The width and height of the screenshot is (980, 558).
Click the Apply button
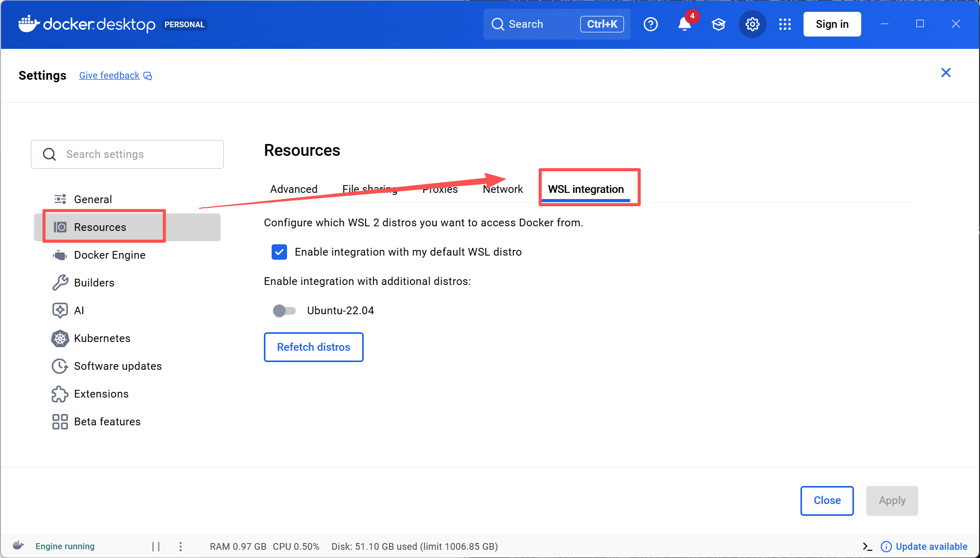(x=892, y=500)
